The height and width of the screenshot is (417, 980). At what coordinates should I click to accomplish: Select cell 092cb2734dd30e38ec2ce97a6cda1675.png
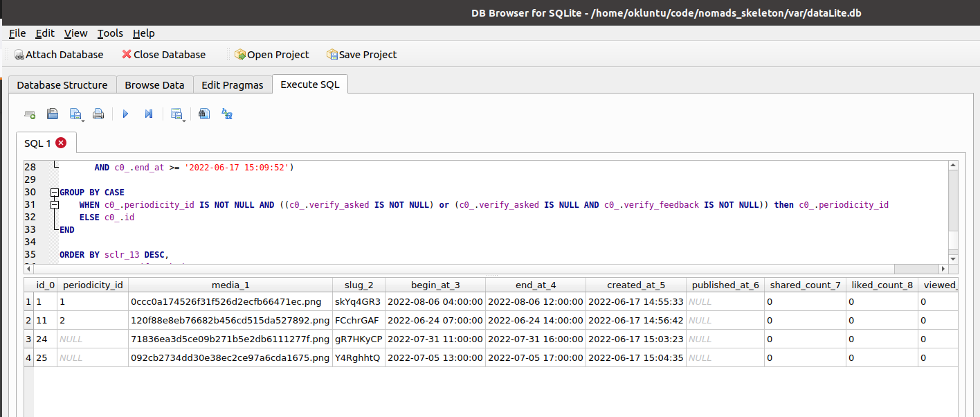coord(230,358)
